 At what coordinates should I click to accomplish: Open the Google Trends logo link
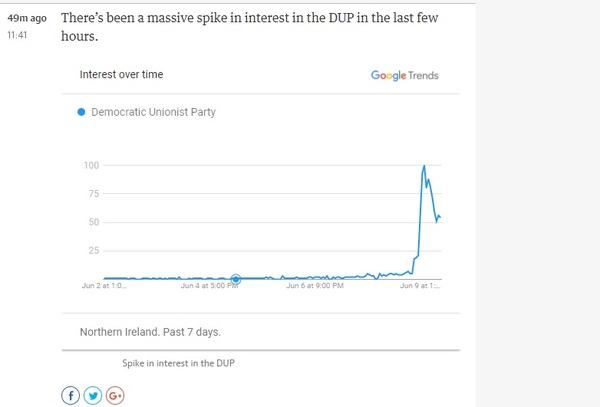click(404, 75)
